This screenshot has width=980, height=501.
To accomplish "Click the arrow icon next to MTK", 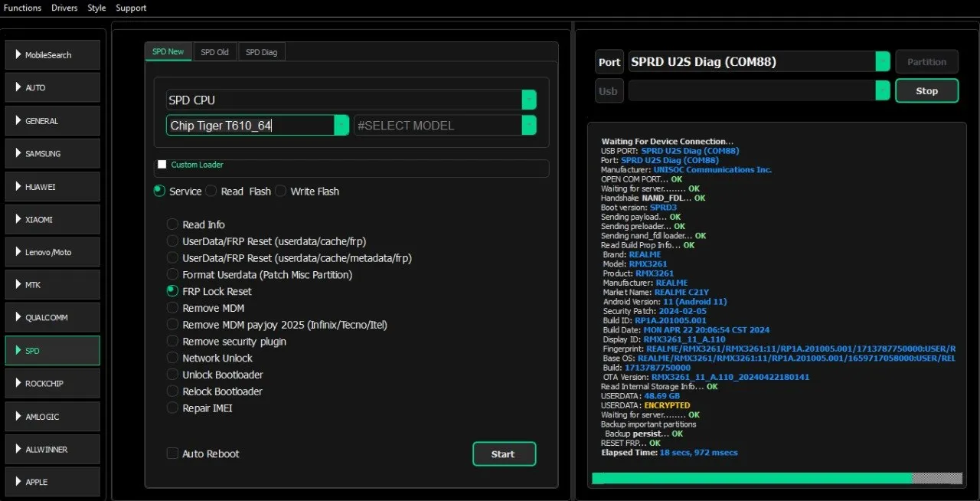I will 18,284.
